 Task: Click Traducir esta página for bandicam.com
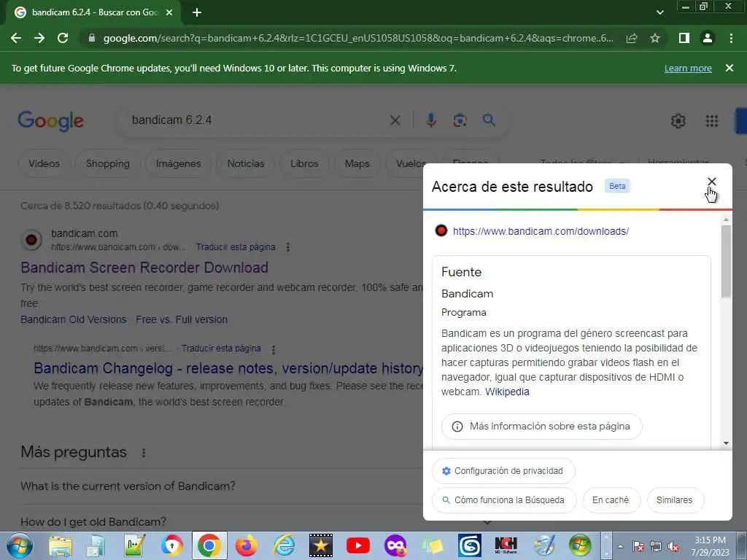(236, 247)
